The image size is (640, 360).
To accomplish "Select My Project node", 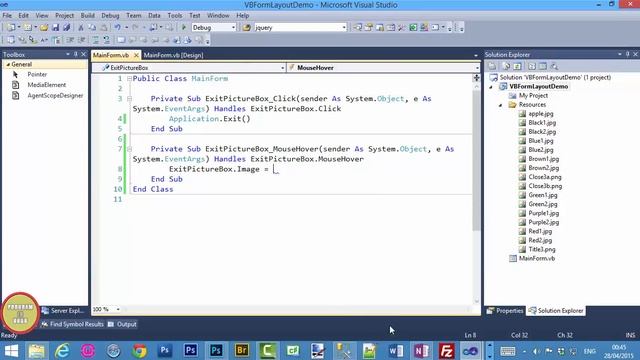I will pos(533,96).
